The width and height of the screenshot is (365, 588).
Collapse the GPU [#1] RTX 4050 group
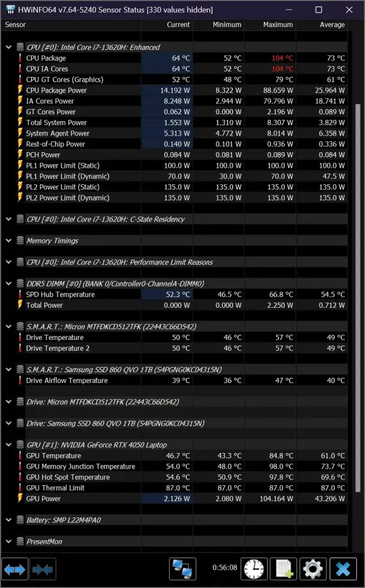click(9, 445)
